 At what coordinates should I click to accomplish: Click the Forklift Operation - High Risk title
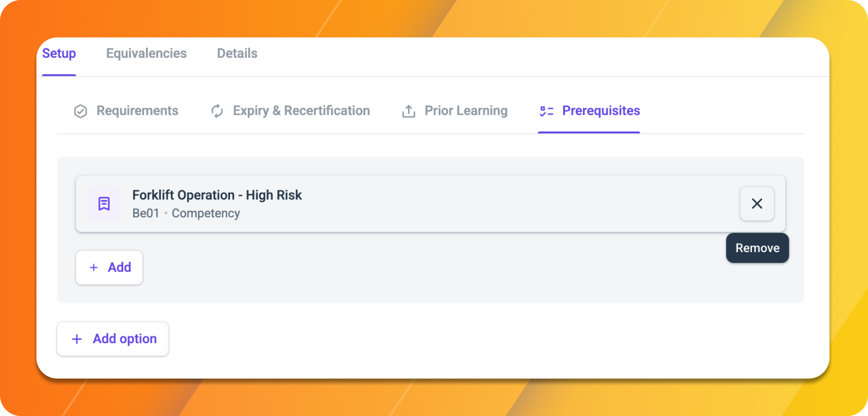tap(217, 195)
